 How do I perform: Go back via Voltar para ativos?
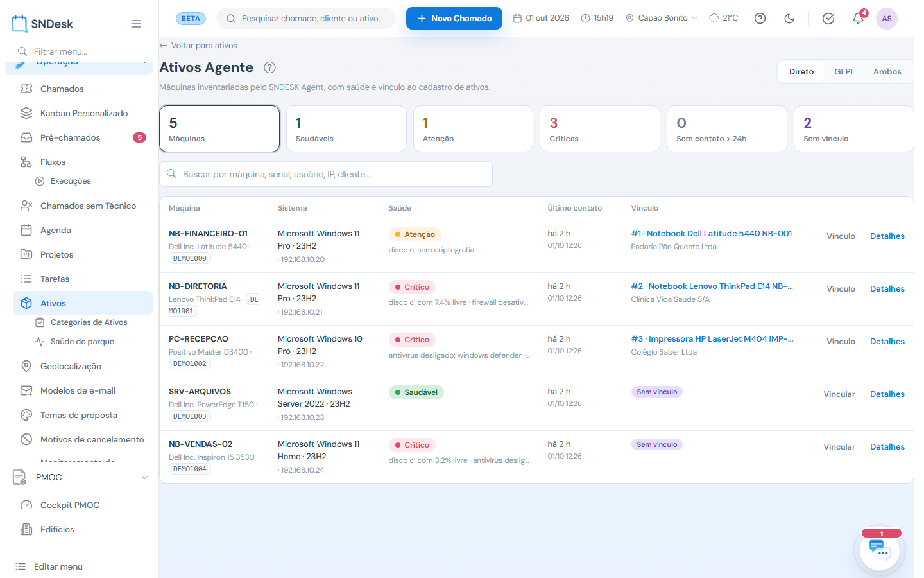point(198,46)
